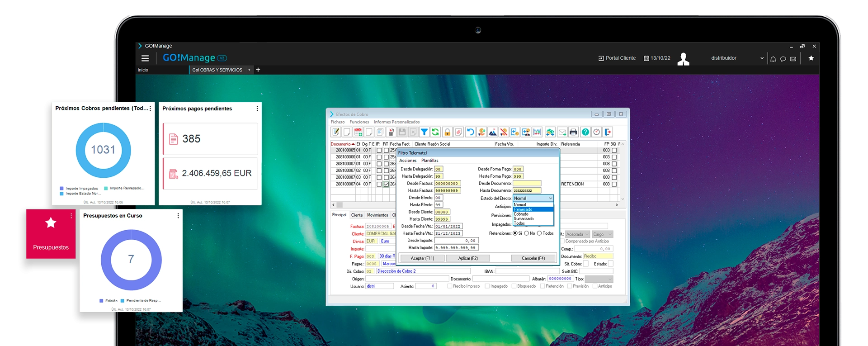Open help with the question mark icon
This screenshot has width=868, height=346.
tap(585, 132)
